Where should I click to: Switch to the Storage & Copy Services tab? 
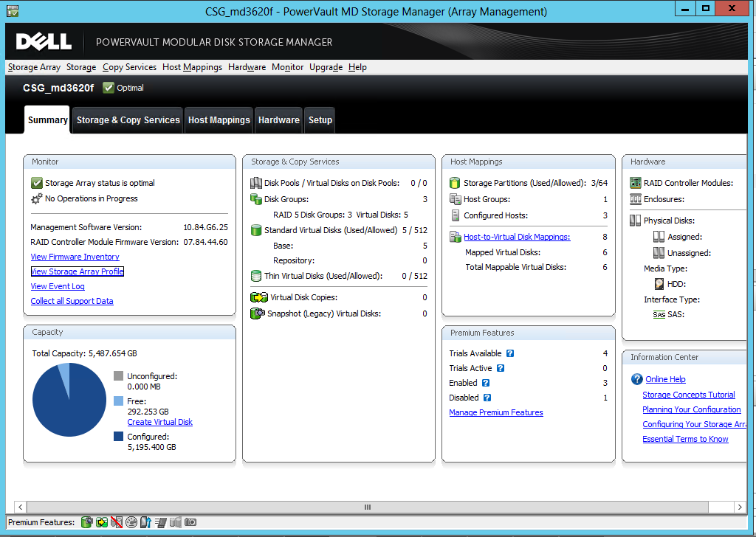click(x=127, y=119)
